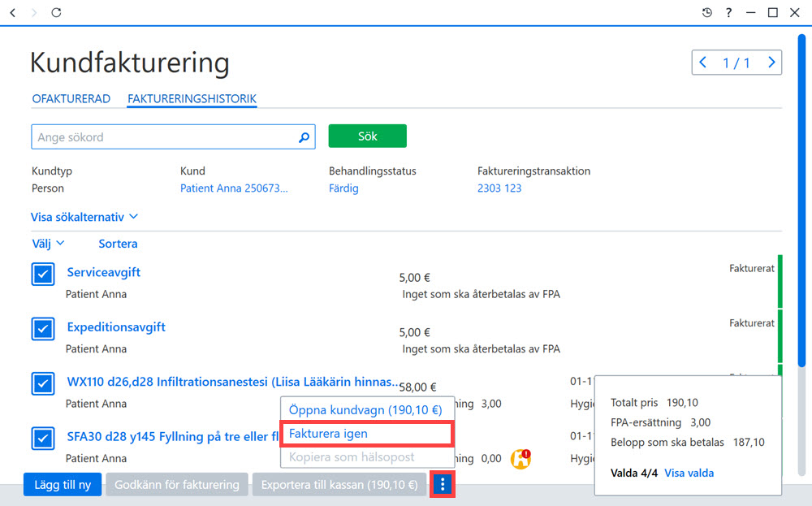
Task: Go to next page arrow
Action: (771, 63)
